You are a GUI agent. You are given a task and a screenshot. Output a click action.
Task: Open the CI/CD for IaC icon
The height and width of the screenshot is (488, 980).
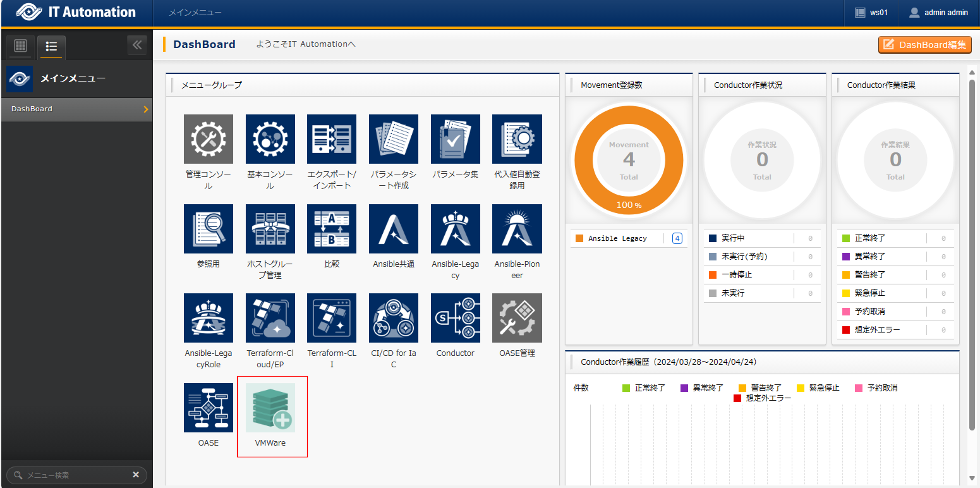[x=393, y=318]
